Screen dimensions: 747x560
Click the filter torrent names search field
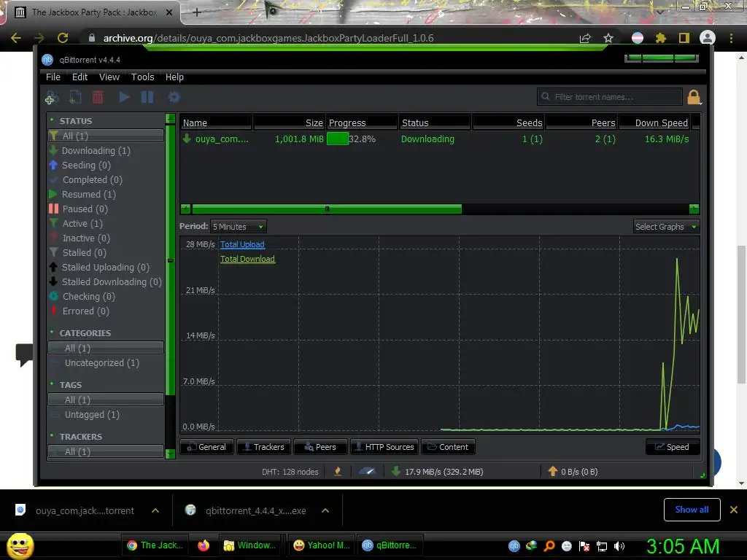pyautogui.click(x=609, y=97)
